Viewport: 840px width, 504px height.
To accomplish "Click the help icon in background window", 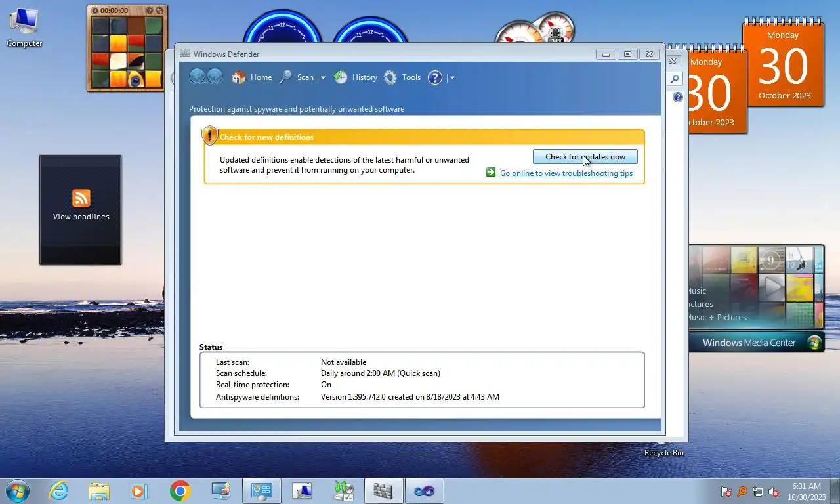I will 678,97.
